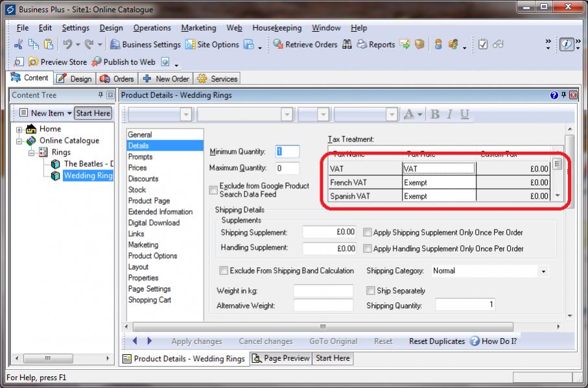Click the Weight in kg field
Image resolution: width=588 pixels, height=388 pixels.
pyautogui.click(x=323, y=291)
